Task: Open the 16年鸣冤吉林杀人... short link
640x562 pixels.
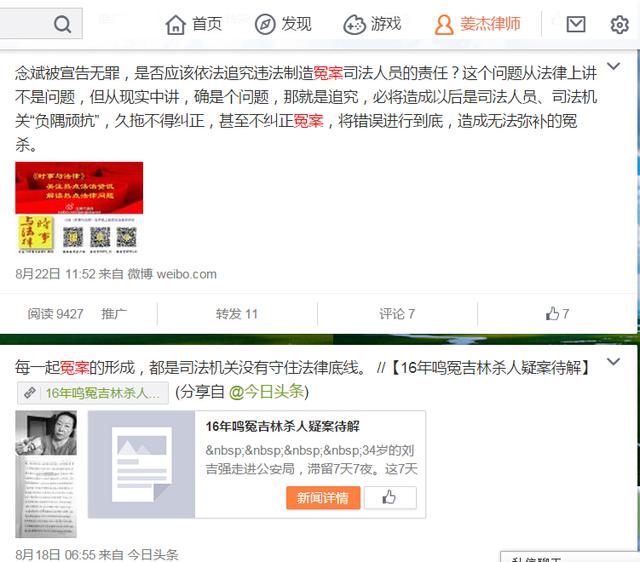Action: pyautogui.click(x=93, y=393)
